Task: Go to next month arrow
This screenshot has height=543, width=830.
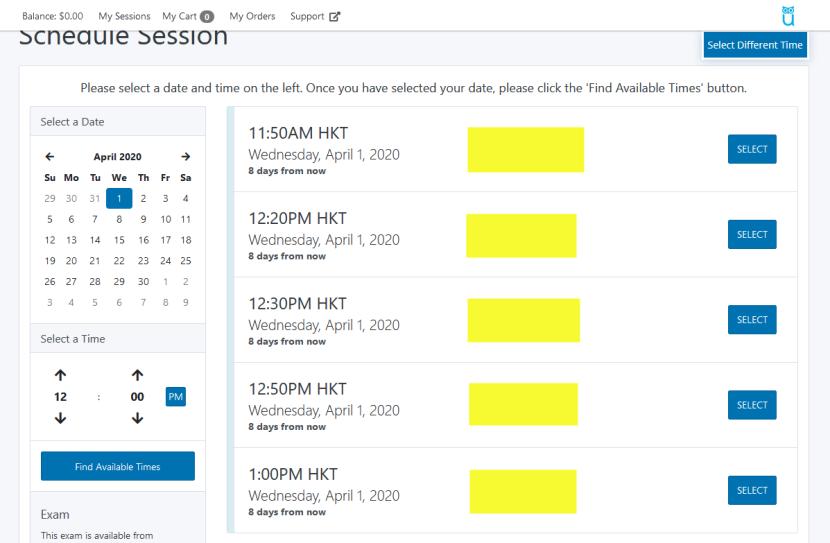Action: (185, 157)
